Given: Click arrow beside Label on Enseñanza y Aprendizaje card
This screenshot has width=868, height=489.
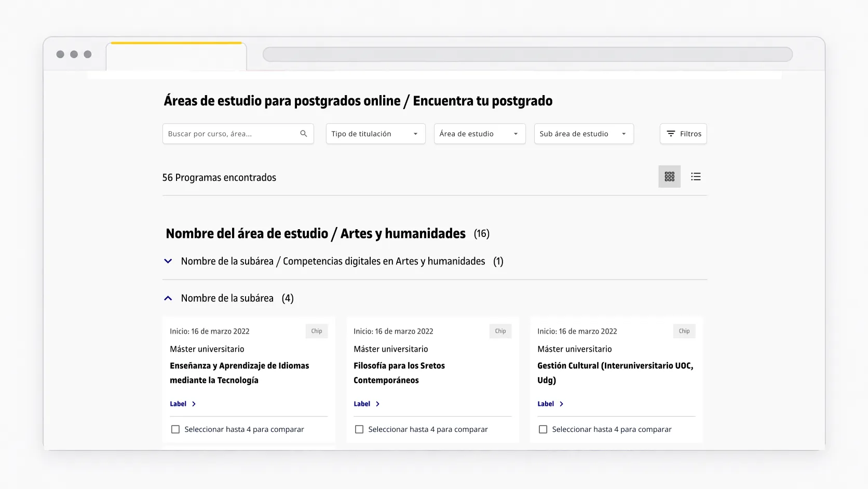Looking at the screenshot, I should coord(194,404).
